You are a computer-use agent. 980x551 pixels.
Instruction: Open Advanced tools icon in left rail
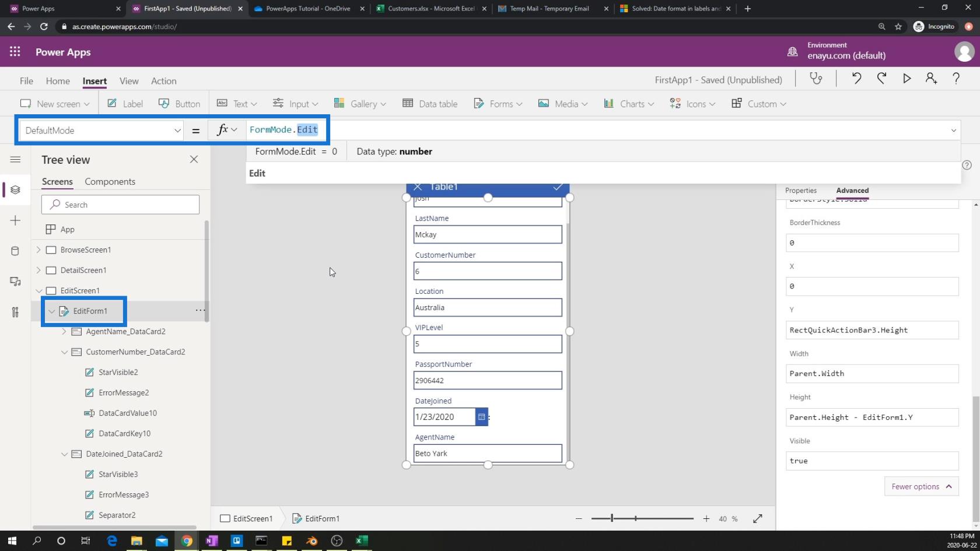pos(16,312)
